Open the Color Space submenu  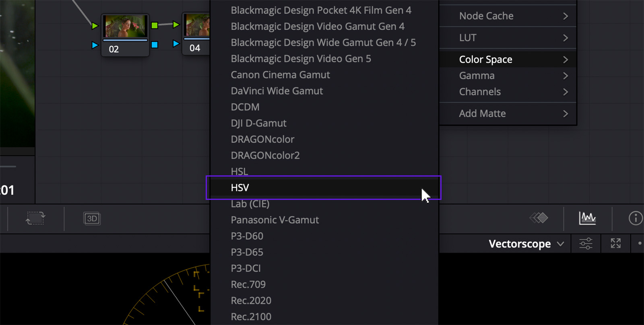pos(508,60)
